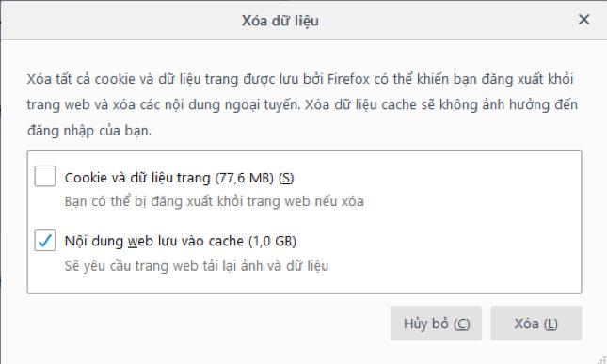Image resolution: width=607 pixels, height=364 pixels.
Task: Click the '(77,6 MB)' cookie size text
Action: (245, 178)
